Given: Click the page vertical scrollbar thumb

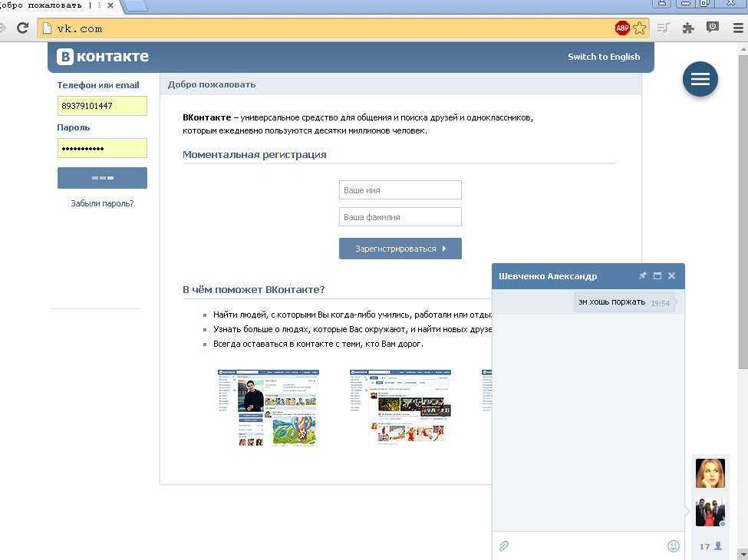Looking at the screenshot, I should pyautogui.click(x=743, y=210).
